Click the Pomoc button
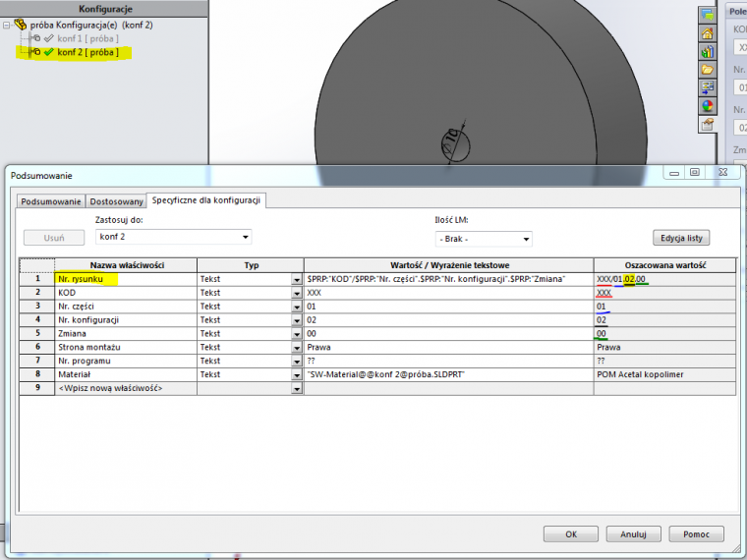Screen dimensions: 747x560 pos(696,533)
